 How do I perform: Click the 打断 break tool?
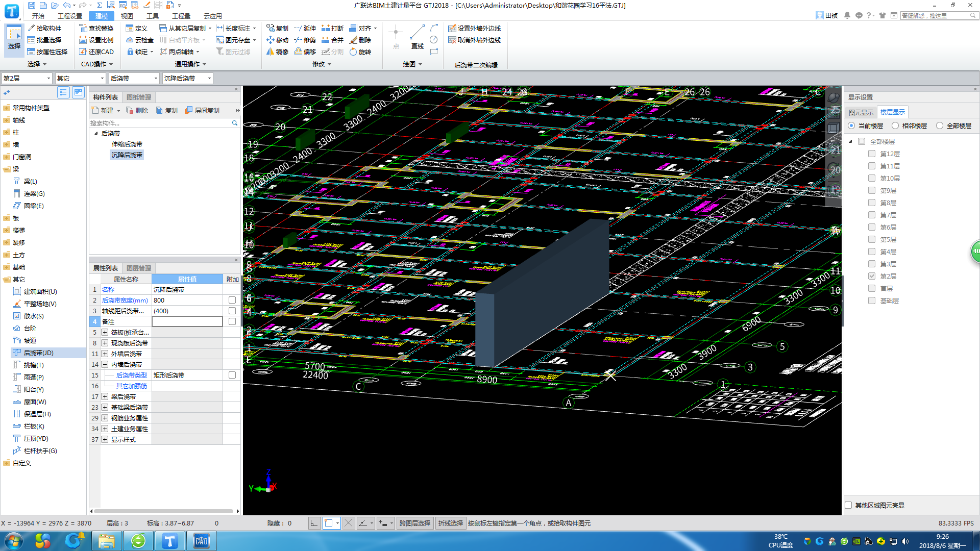[x=333, y=28]
